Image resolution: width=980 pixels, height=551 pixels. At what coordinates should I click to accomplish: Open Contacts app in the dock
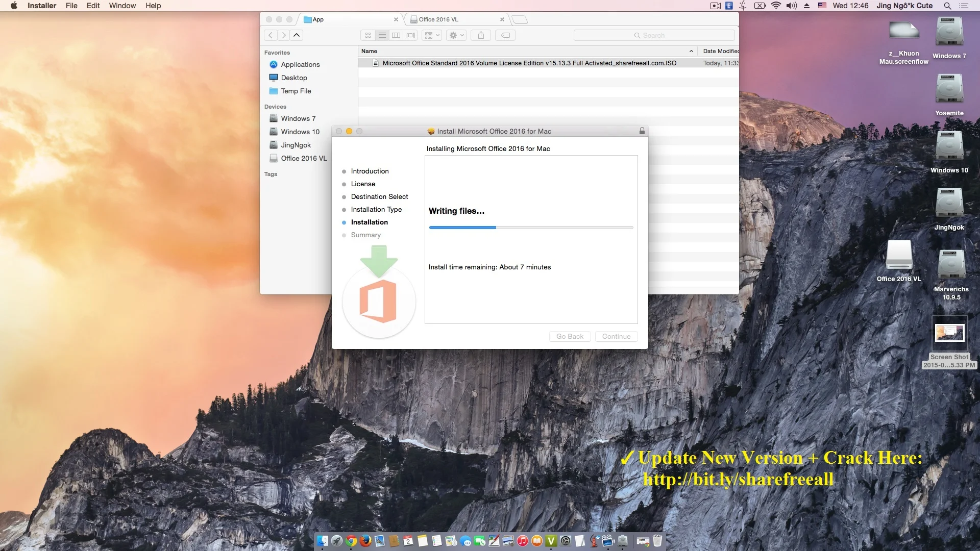pos(394,541)
